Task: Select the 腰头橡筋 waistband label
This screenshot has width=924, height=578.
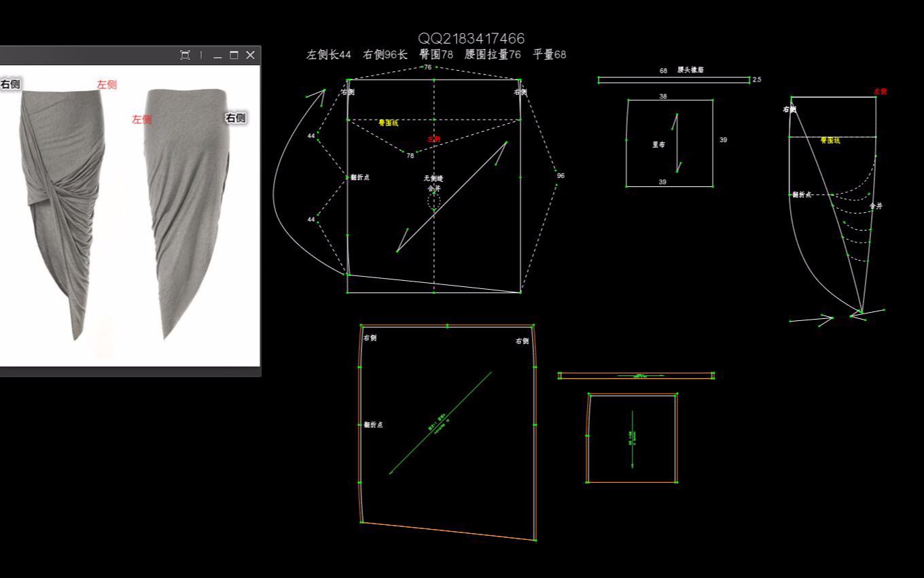Action: (690, 70)
